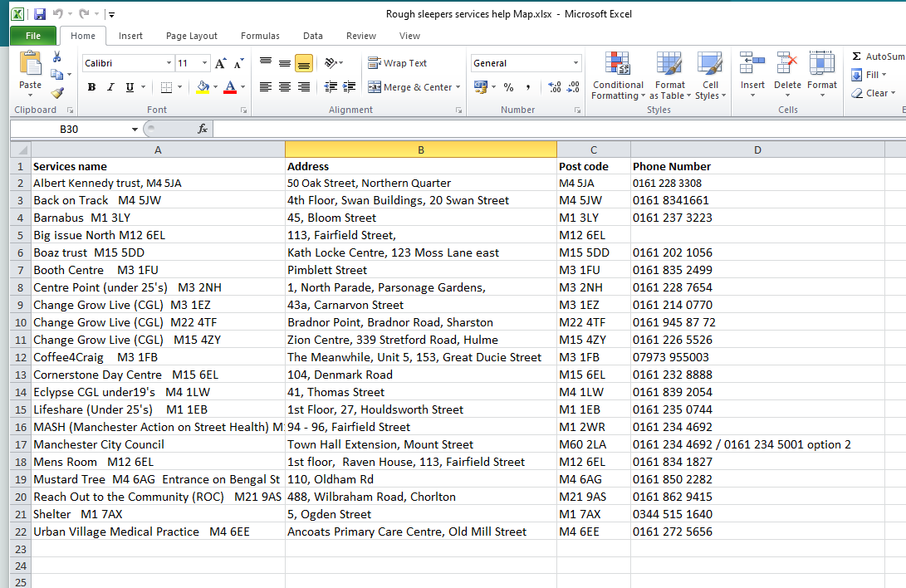Viewport: 906px width, 588px height.
Task: Open the Fill Color dropdown arrow
Action: [216, 87]
